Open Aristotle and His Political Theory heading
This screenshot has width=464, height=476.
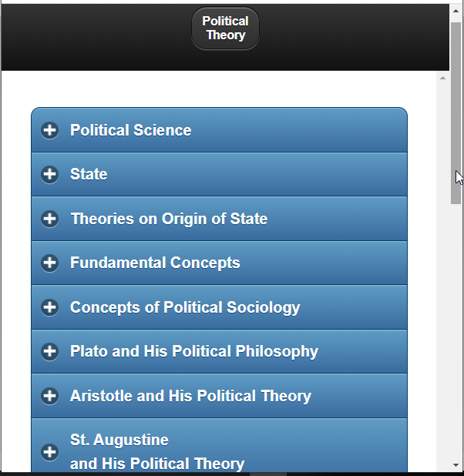tap(190, 396)
